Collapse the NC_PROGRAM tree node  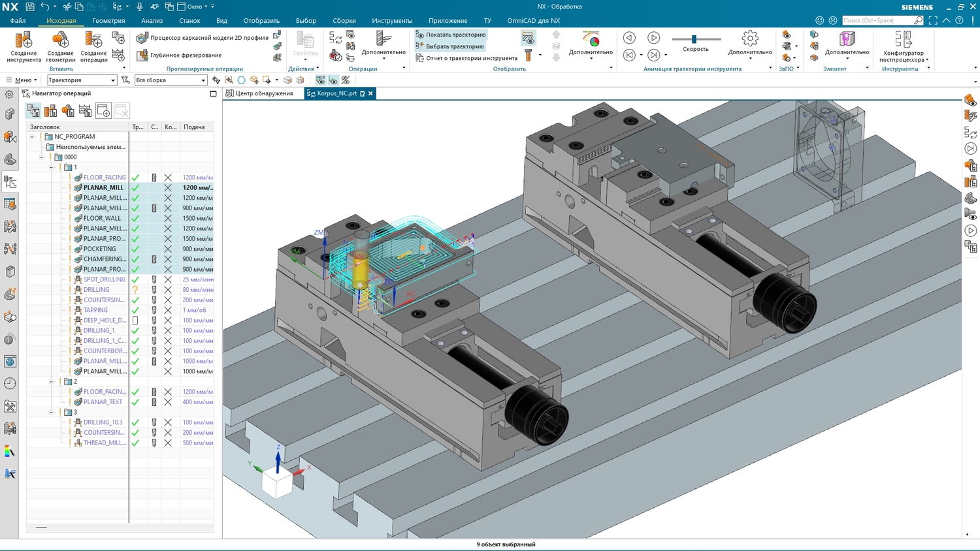click(x=32, y=137)
